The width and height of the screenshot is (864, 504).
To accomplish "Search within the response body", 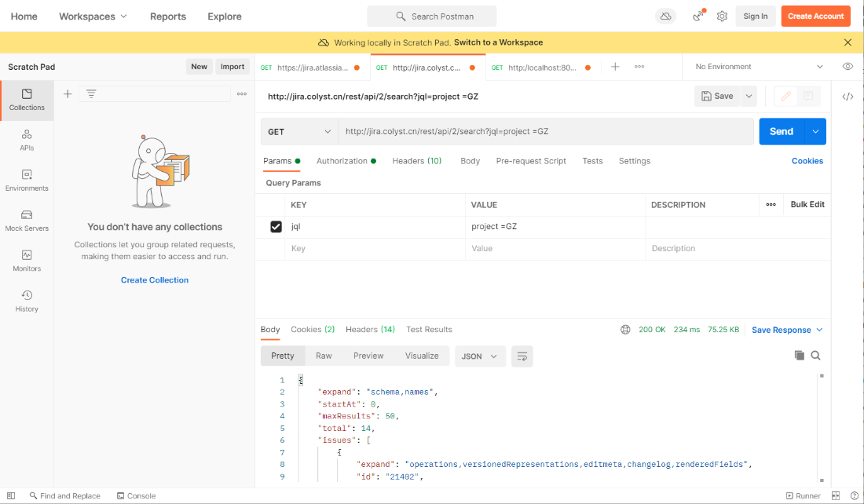I will [x=815, y=356].
